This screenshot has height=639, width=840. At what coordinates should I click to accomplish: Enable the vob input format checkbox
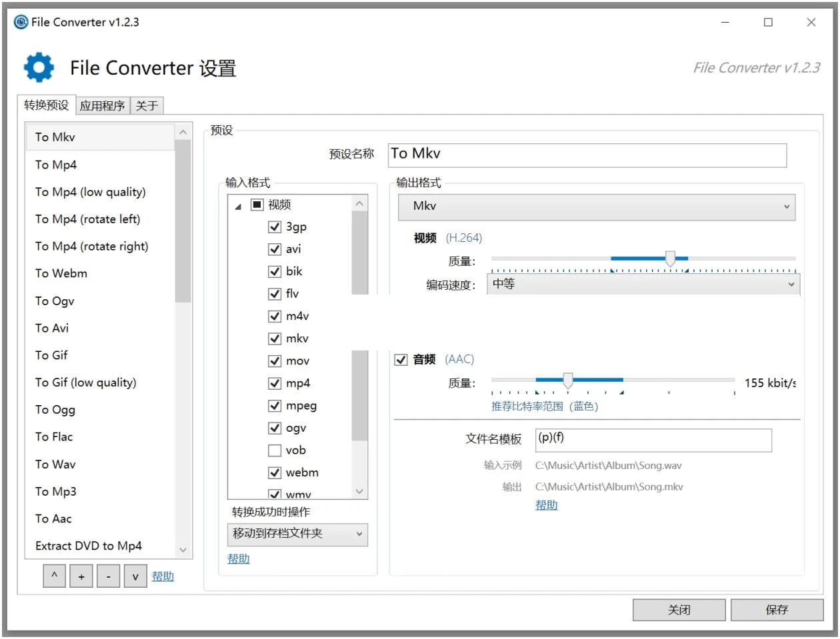[x=275, y=450]
